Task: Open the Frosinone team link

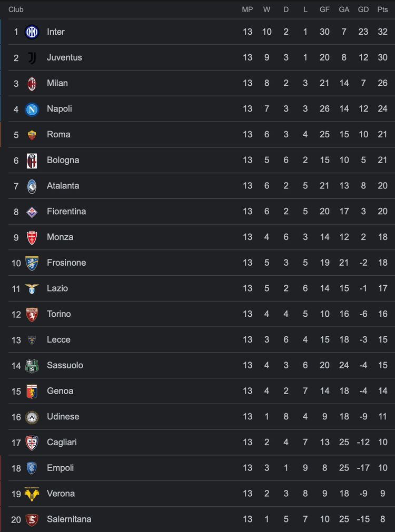Action: click(66, 263)
